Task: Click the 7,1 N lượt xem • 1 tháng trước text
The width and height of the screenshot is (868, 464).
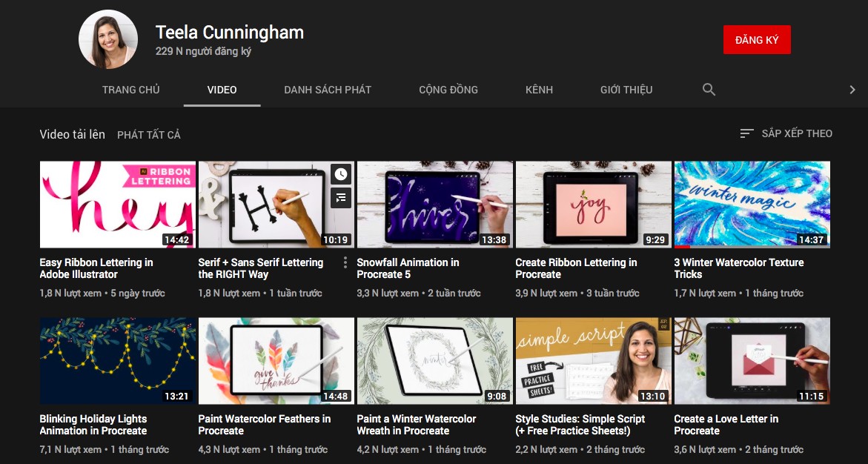Action: coord(105,449)
